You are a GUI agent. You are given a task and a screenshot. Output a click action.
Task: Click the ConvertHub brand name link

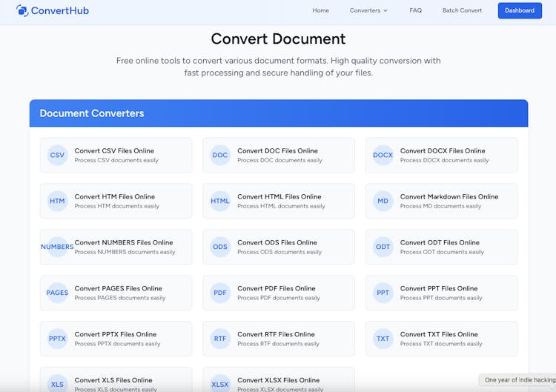[x=60, y=10]
